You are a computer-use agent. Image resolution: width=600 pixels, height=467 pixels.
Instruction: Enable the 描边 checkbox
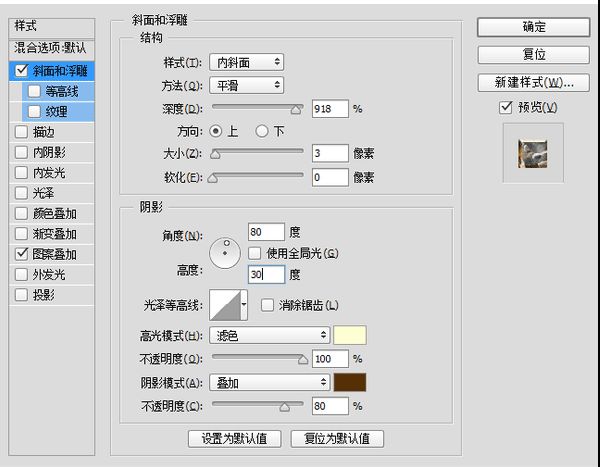click(21, 132)
